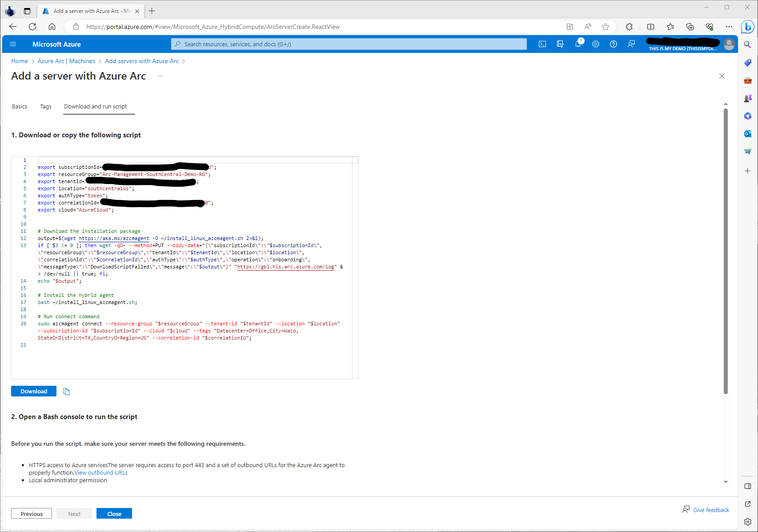This screenshot has width=758, height=532.
Task: Click the Download script button
Action: click(34, 391)
